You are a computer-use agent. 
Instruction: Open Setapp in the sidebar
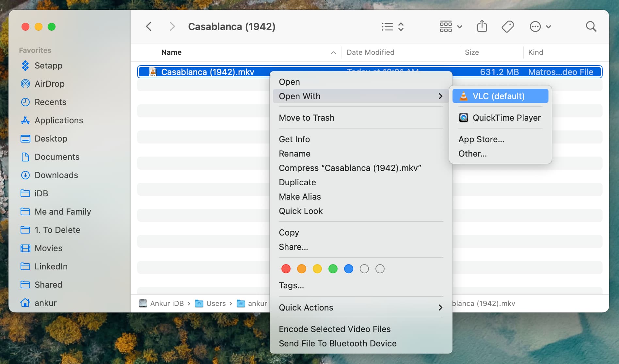41,66
